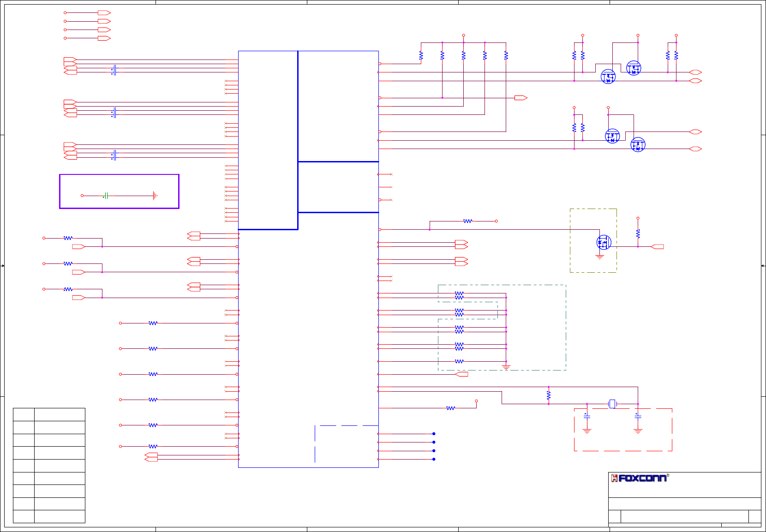The width and height of the screenshot is (766, 532).
Task: Select the vertical resistor beside the crystal
Action: click(x=549, y=395)
